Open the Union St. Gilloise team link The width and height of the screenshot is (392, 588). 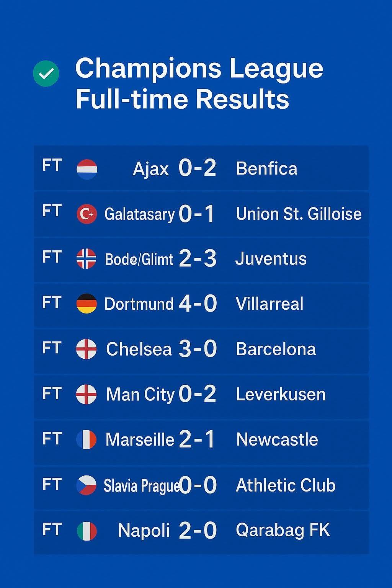[x=299, y=214]
